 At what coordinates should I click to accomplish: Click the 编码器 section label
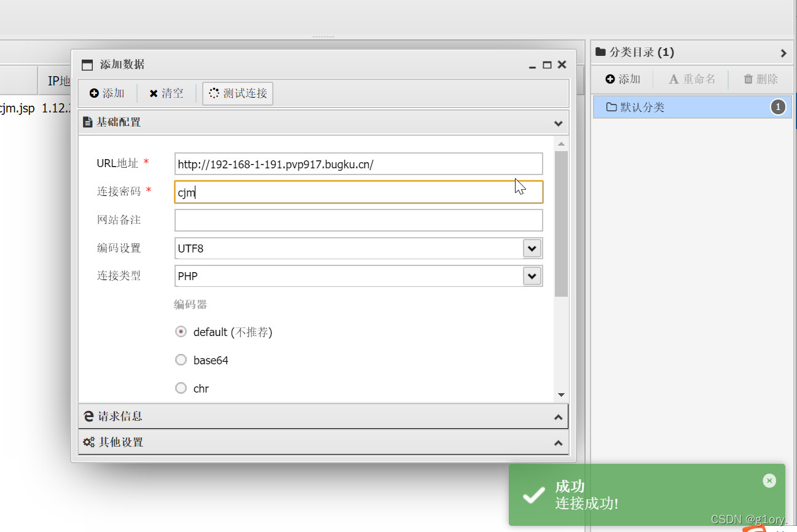pyautogui.click(x=190, y=305)
